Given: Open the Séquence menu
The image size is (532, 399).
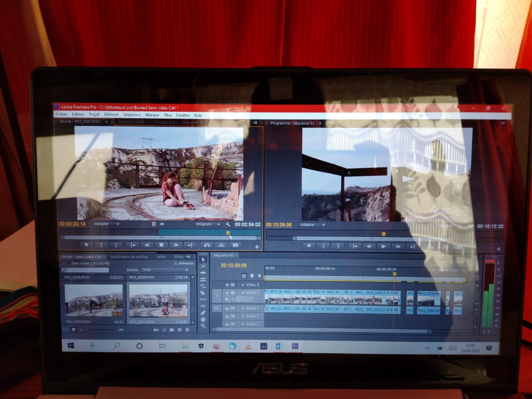Looking at the screenshot, I should [132, 115].
